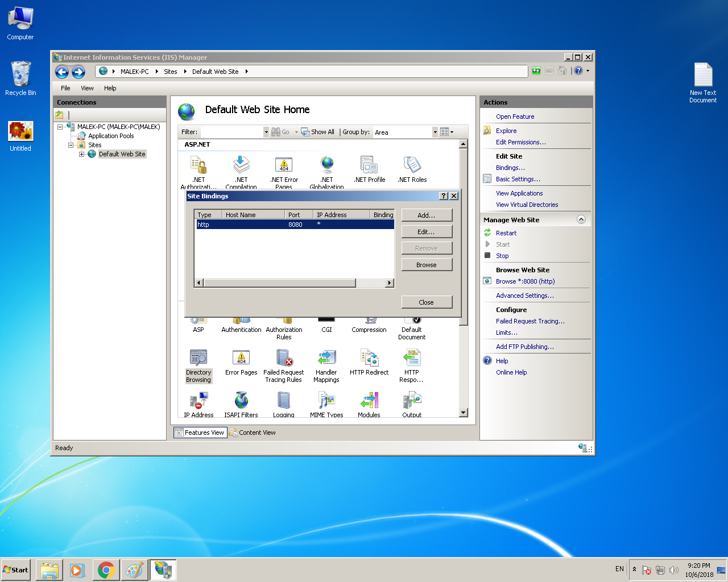The width and height of the screenshot is (728, 582).
Task: Collapse the MALEK-PC tree node
Action: pos(60,127)
